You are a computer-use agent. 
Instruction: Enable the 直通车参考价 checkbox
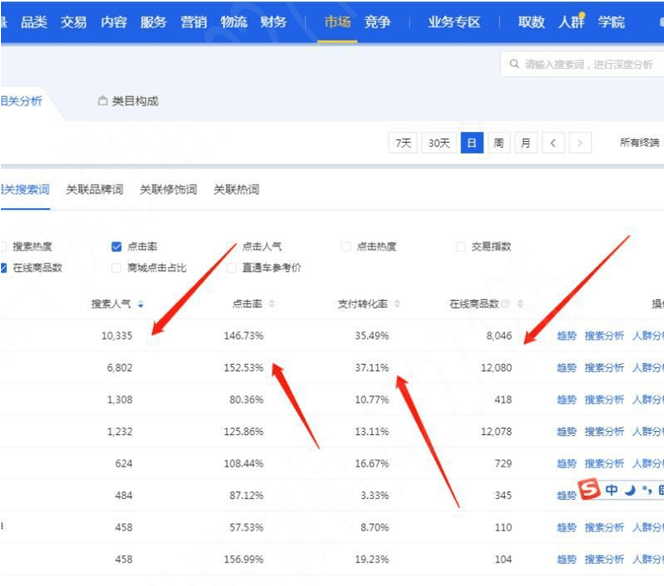point(231,268)
